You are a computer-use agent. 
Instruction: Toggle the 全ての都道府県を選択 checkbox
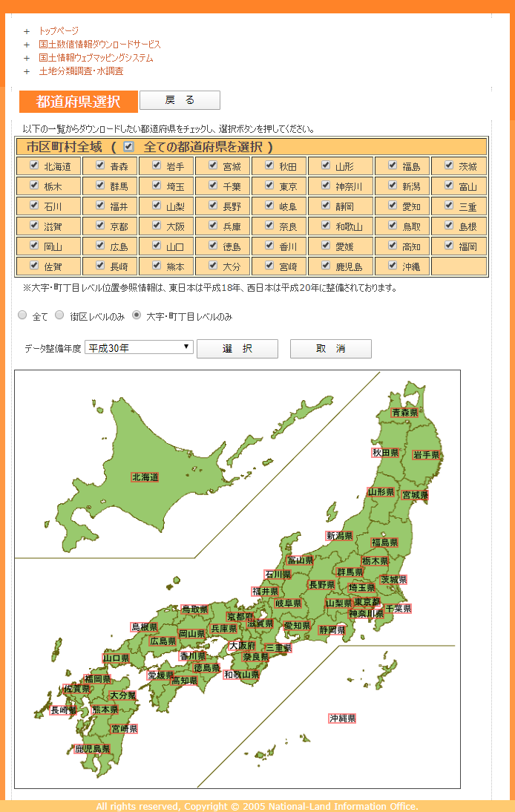[128, 147]
